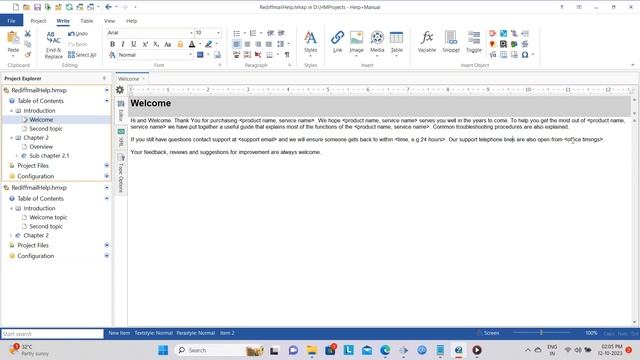
Task: Toggle justify paragraph alignment
Action: (269, 44)
